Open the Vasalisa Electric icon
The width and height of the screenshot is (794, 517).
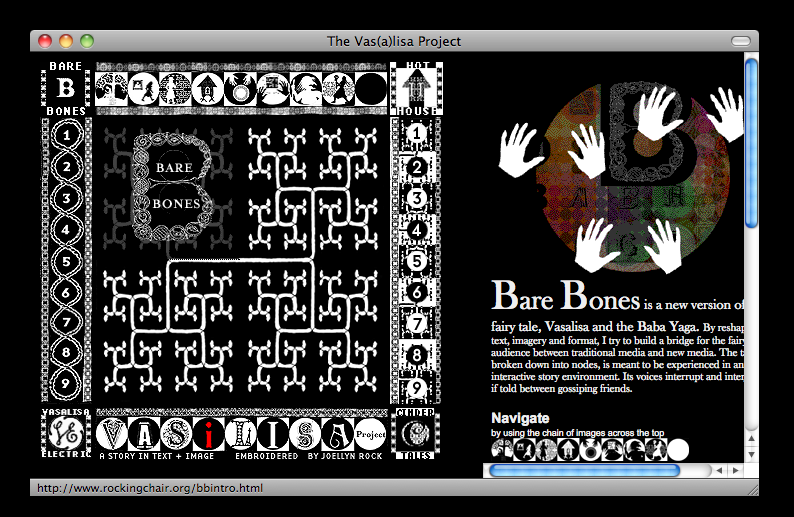click(x=66, y=432)
